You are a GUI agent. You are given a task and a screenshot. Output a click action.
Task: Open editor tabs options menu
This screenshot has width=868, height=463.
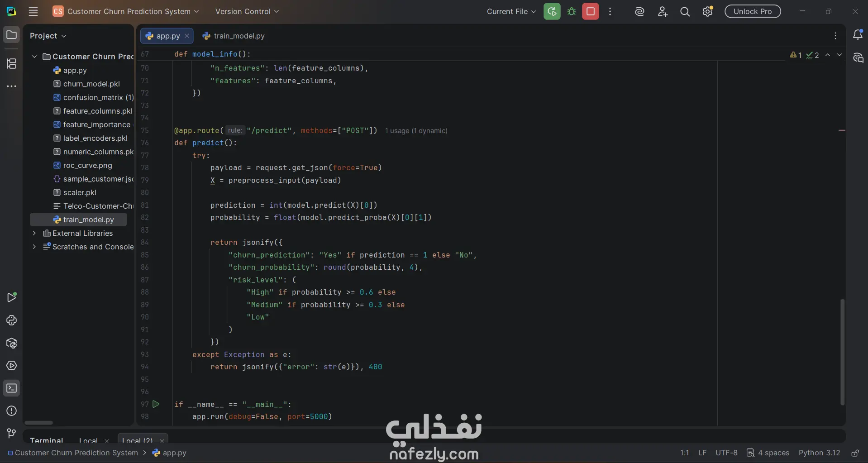835,36
